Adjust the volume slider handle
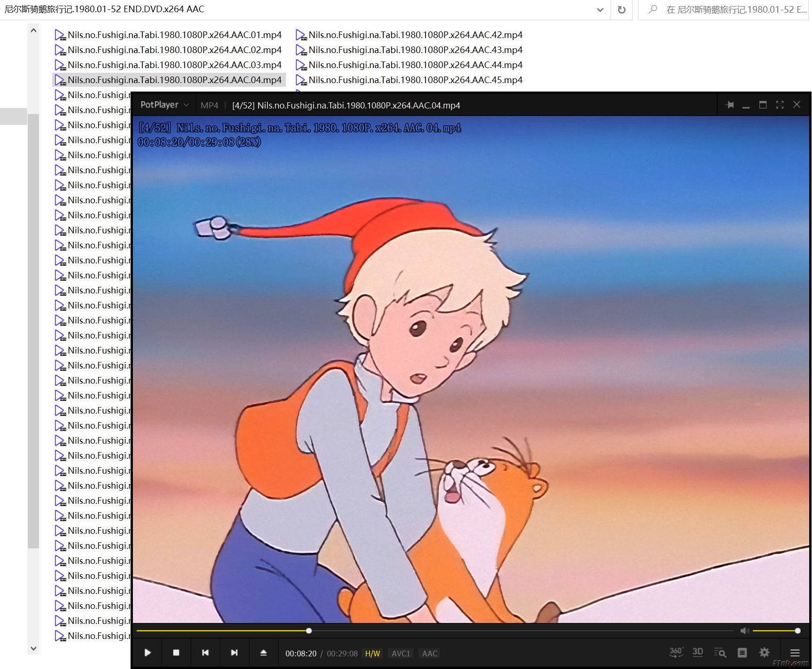The width and height of the screenshot is (812, 669). point(797,631)
